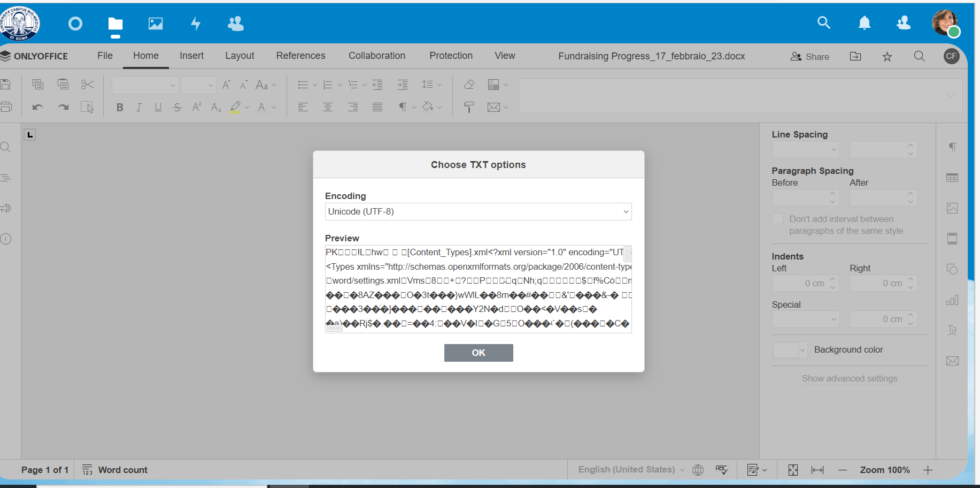Open image settings sidebar icon

952,208
